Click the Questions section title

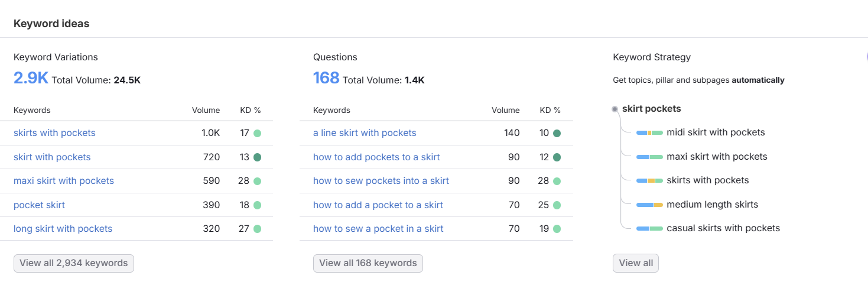pyautogui.click(x=335, y=57)
